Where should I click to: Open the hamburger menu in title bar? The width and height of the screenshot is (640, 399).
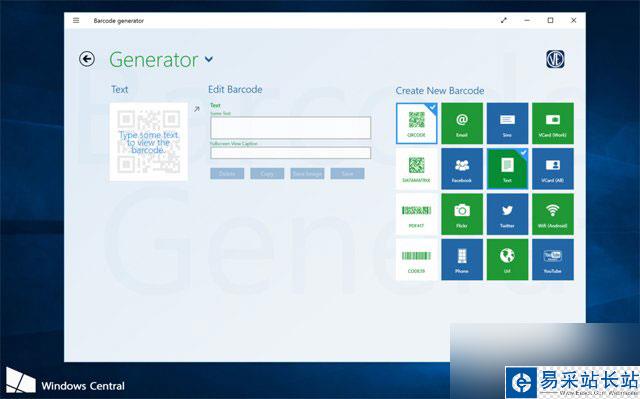76,20
